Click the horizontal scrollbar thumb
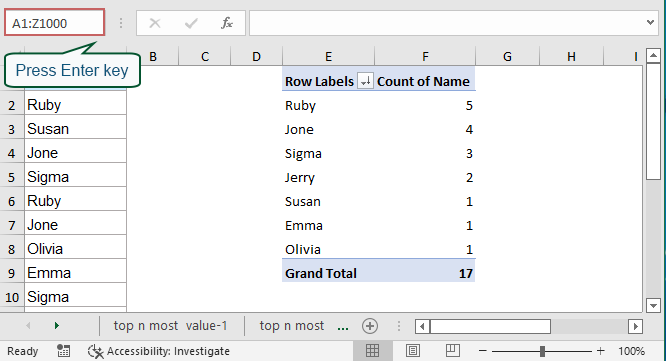The width and height of the screenshot is (666, 361). 490,327
